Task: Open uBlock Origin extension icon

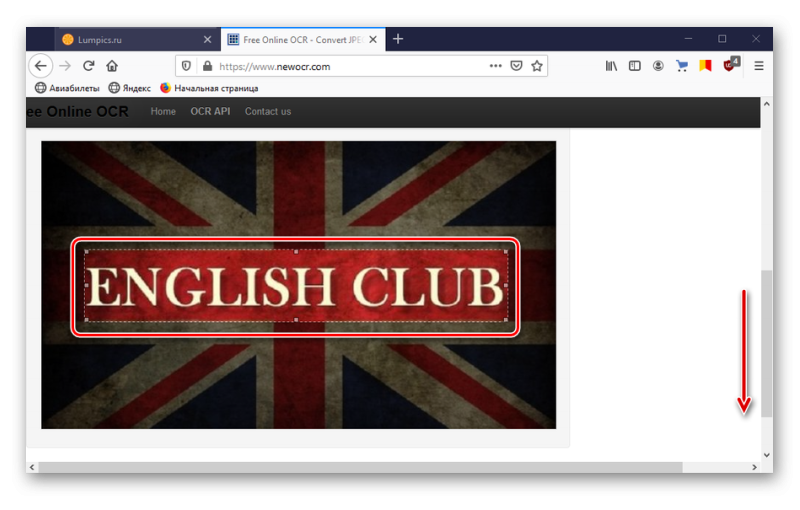Action: point(731,65)
